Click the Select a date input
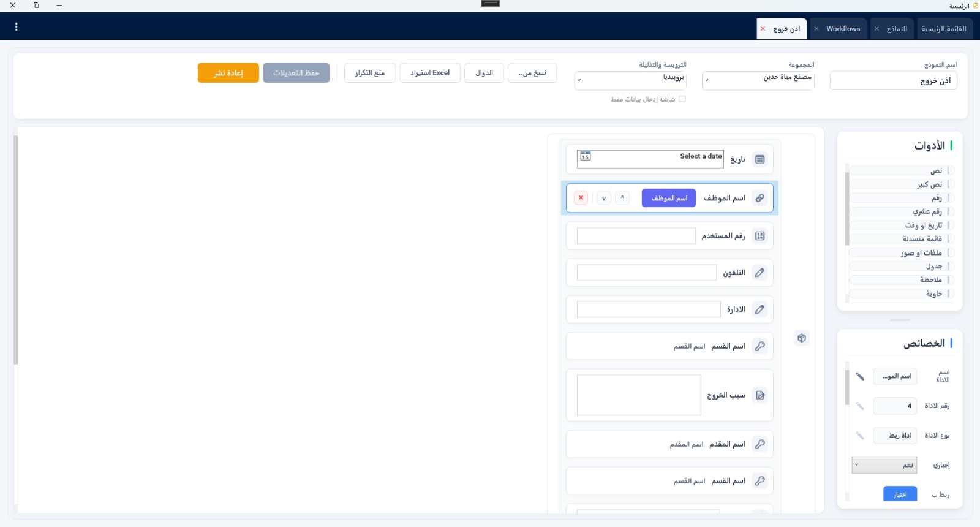Viewport: 980px width, 527px height. pyautogui.click(x=650, y=159)
